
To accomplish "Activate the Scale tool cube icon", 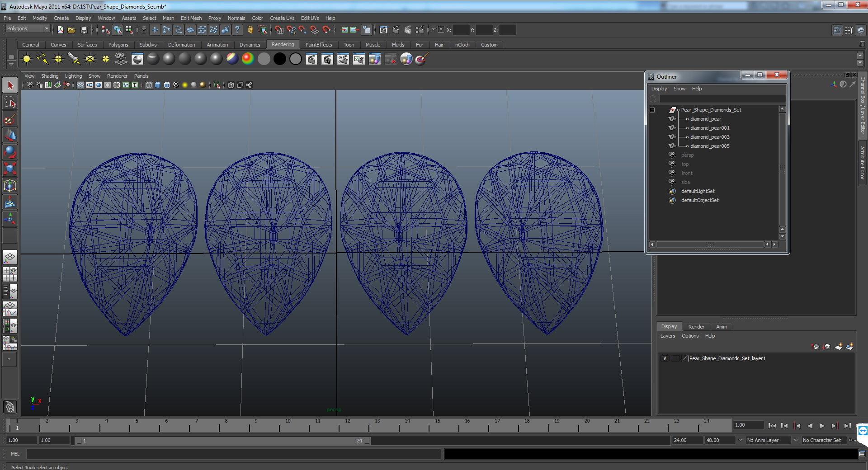I will [x=10, y=169].
